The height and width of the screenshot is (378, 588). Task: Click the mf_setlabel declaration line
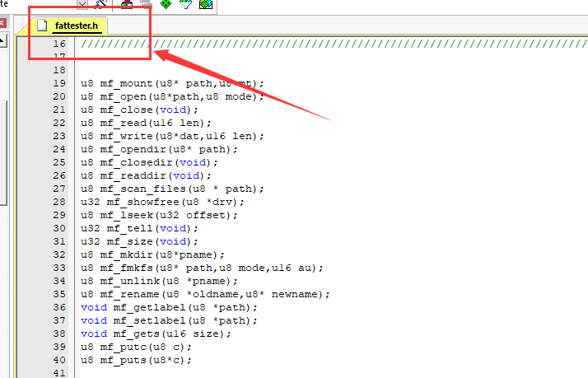tap(169, 320)
